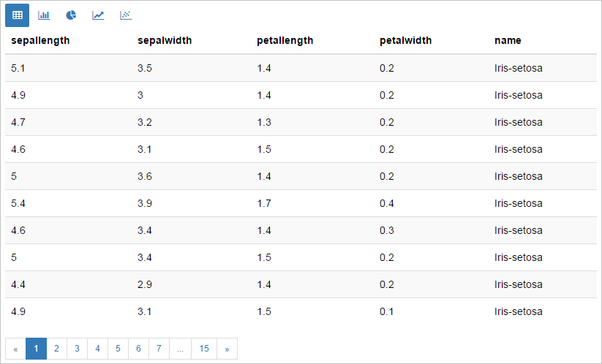The height and width of the screenshot is (364, 602).
Task: Switch to scatter chart view
Action: click(126, 15)
